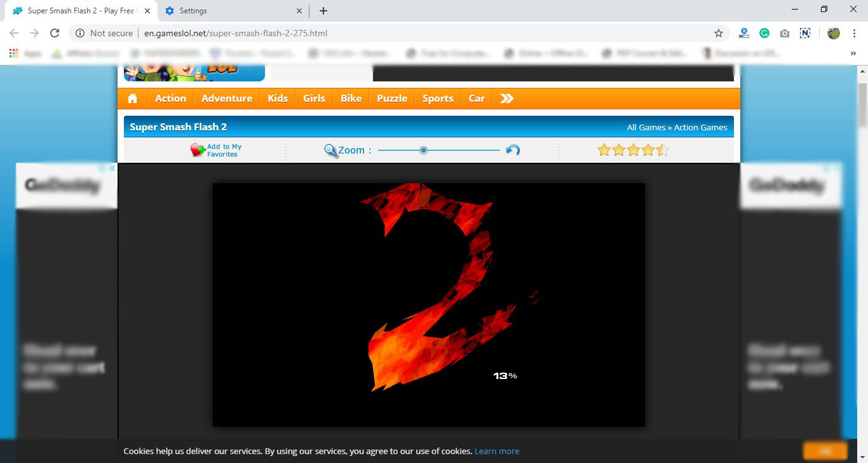Click the right GoDaddy ad banner

tap(791, 302)
